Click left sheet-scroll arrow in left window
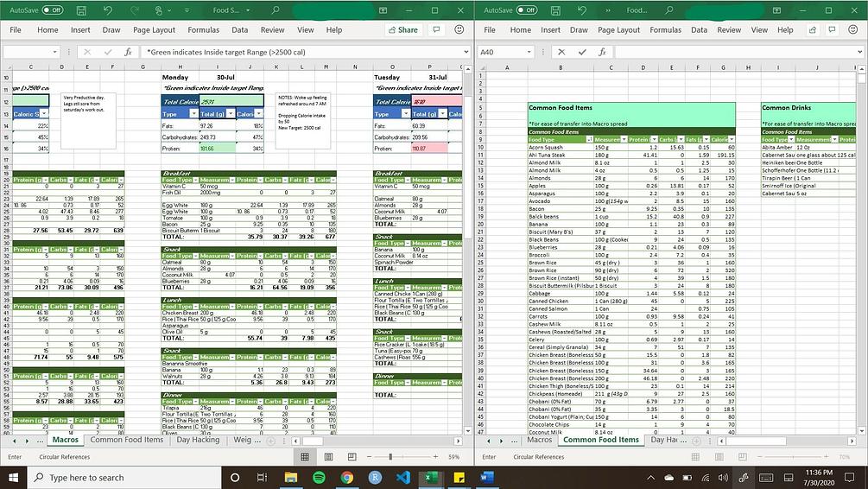Viewport: 868px width, 489px height. pyautogui.click(x=14, y=441)
